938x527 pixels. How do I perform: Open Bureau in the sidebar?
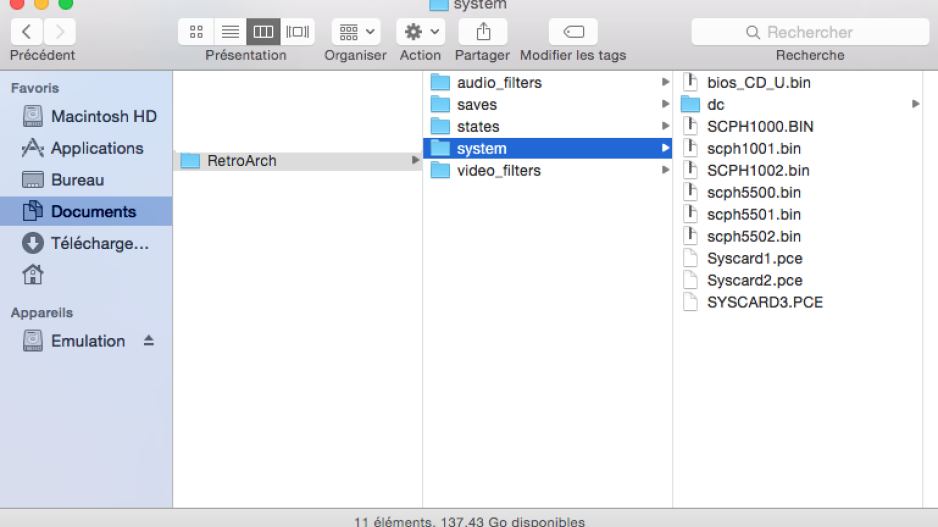tap(86, 179)
